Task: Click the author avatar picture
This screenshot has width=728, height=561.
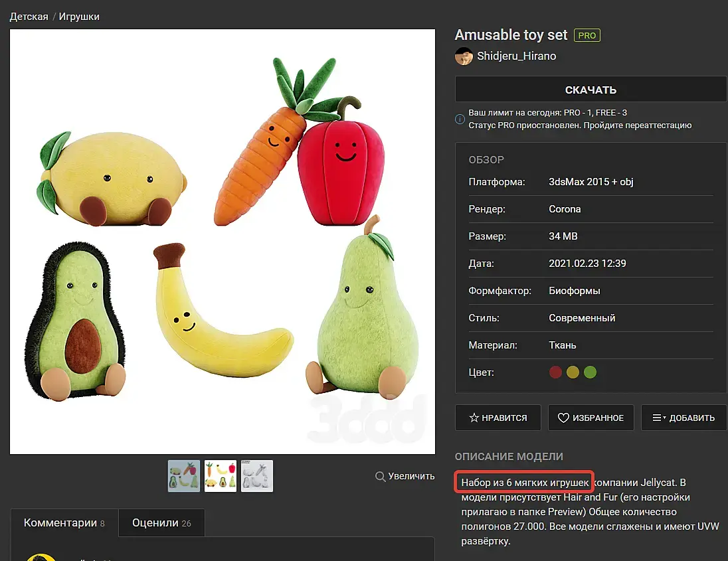Action: point(464,56)
